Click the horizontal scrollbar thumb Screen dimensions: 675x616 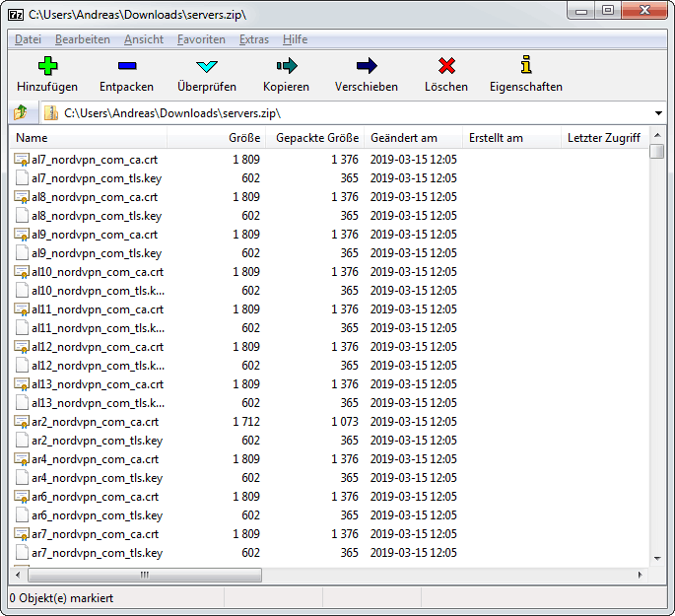tap(145, 576)
